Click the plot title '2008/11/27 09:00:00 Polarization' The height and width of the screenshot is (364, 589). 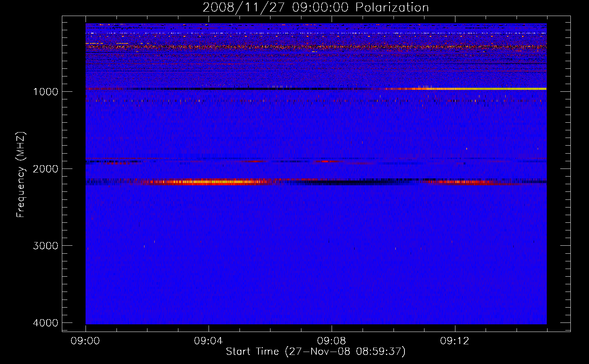[x=316, y=7]
